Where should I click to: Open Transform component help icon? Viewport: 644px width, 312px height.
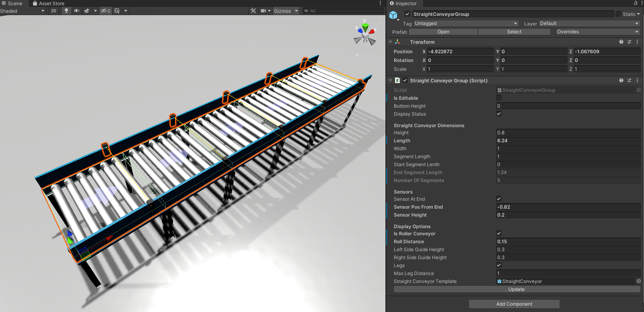[x=621, y=42]
